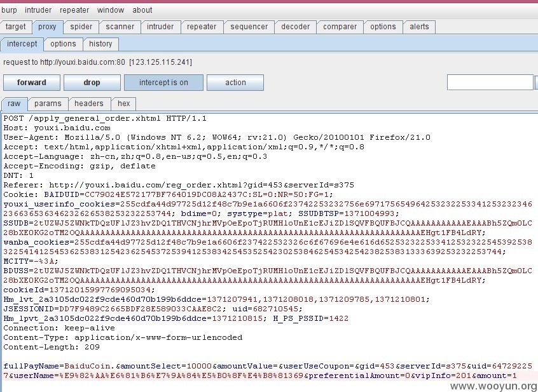Switch to the spider tab

pyautogui.click(x=81, y=27)
